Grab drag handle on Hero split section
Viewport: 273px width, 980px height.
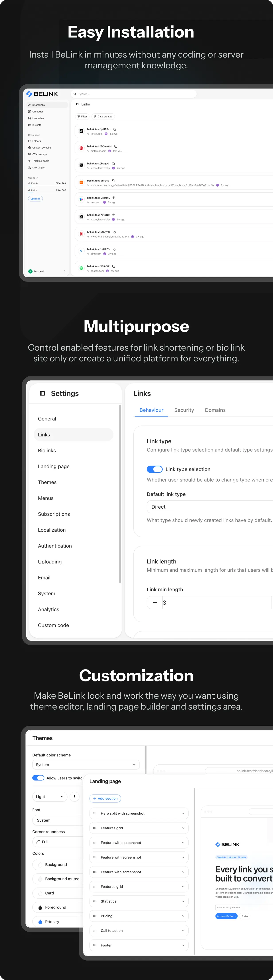pos(95,813)
